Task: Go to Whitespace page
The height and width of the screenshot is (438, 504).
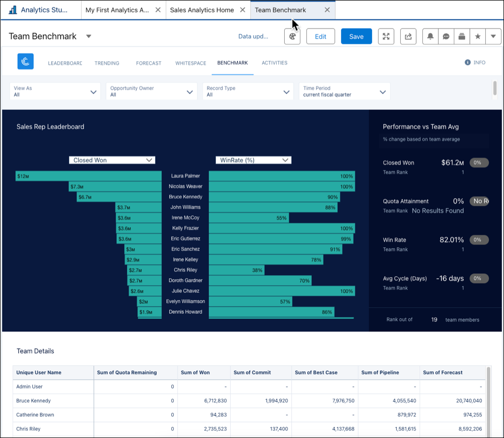Action: click(191, 63)
